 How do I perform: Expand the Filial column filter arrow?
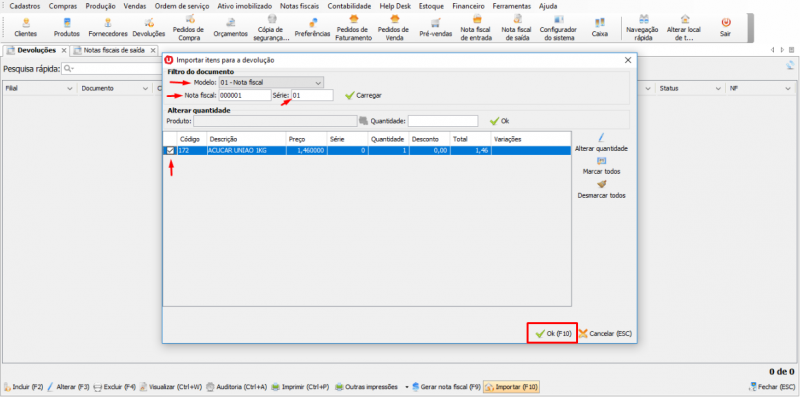(x=70, y=89)
